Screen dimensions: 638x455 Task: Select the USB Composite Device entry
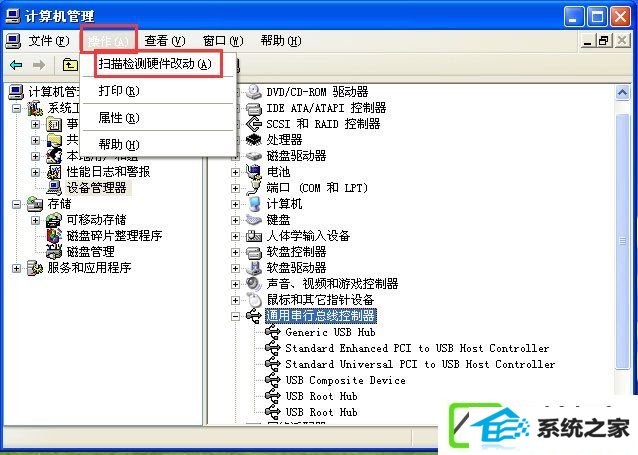coord(345,380)
